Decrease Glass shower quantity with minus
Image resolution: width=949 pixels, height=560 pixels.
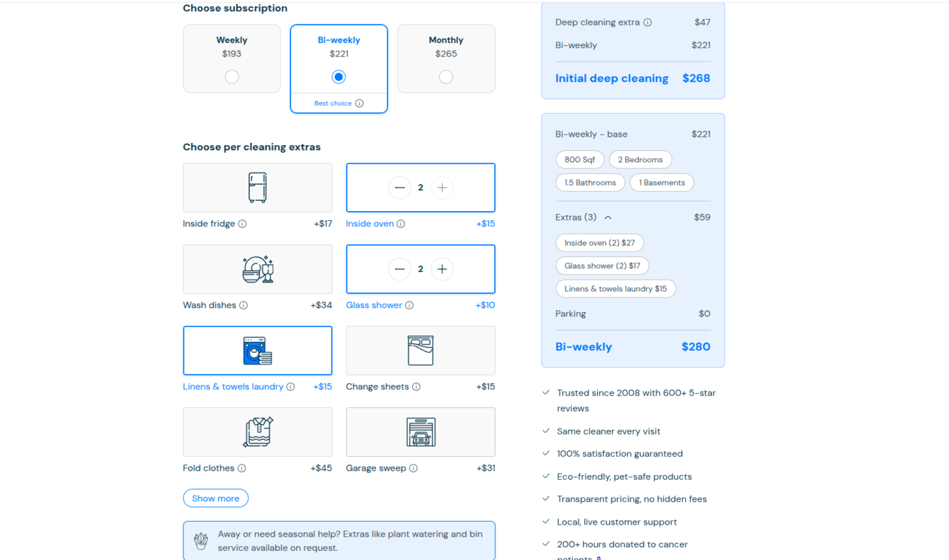coord(399,269)
